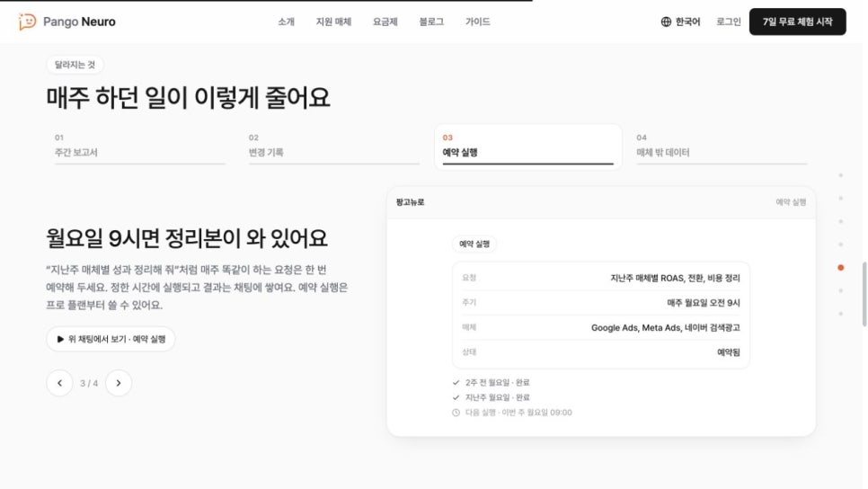Click the active orange section indicator dot

[x=841, y=268]
